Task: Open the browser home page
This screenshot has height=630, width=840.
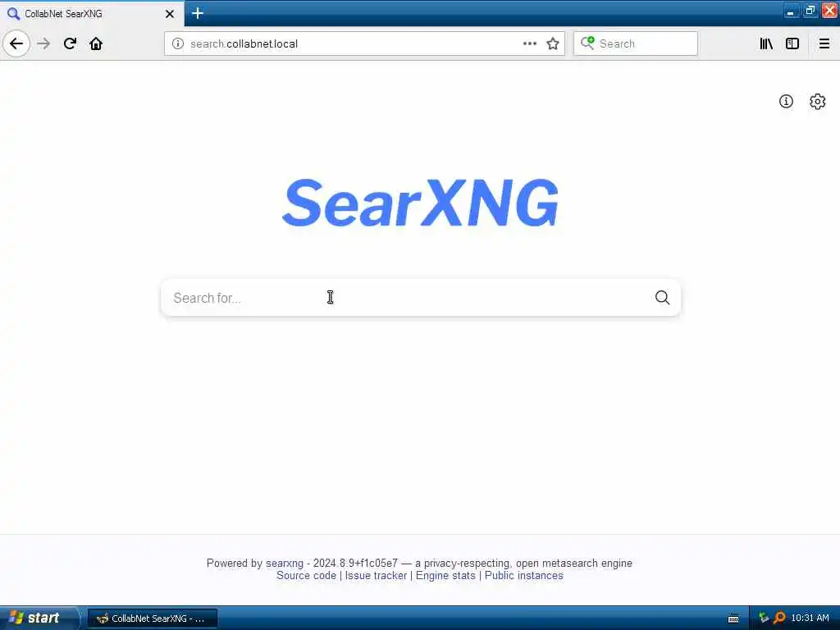Action: 96,43
